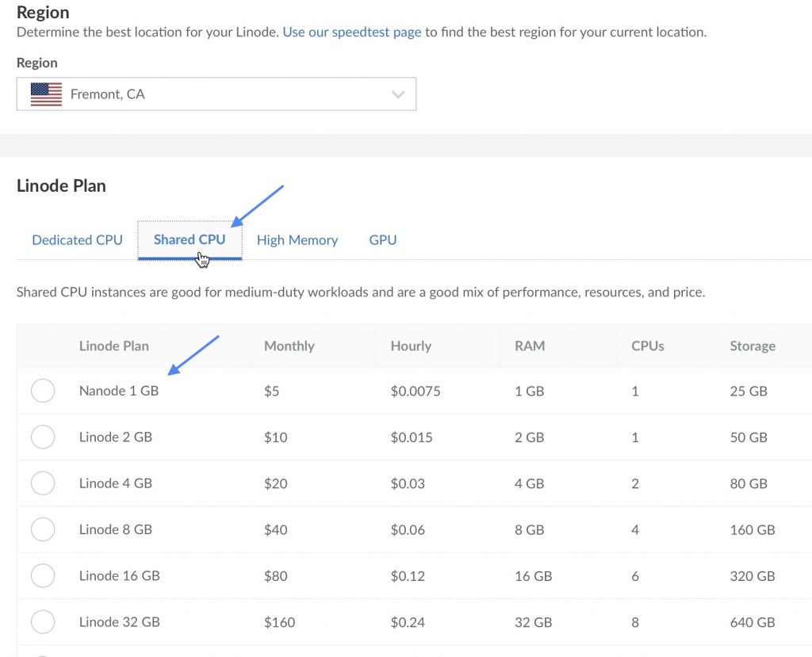The image size is (812, 657).
Task: Click the 'Linode 2 GB' plan name
Action: coord(116,437)
